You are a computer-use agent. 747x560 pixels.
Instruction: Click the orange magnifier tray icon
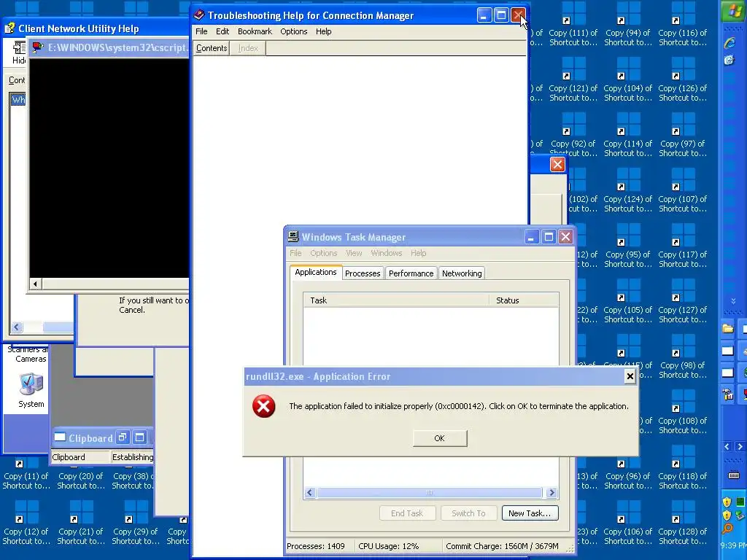(x=727, y=528)
